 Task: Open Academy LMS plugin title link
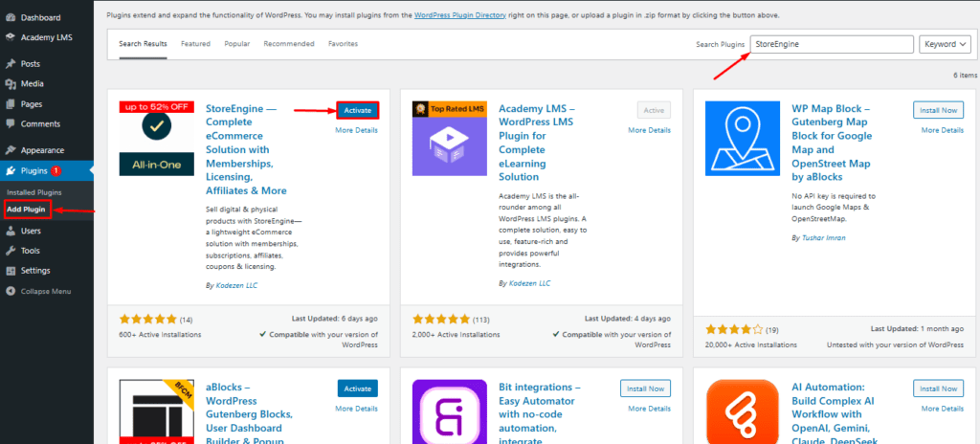tap(536, 143)
